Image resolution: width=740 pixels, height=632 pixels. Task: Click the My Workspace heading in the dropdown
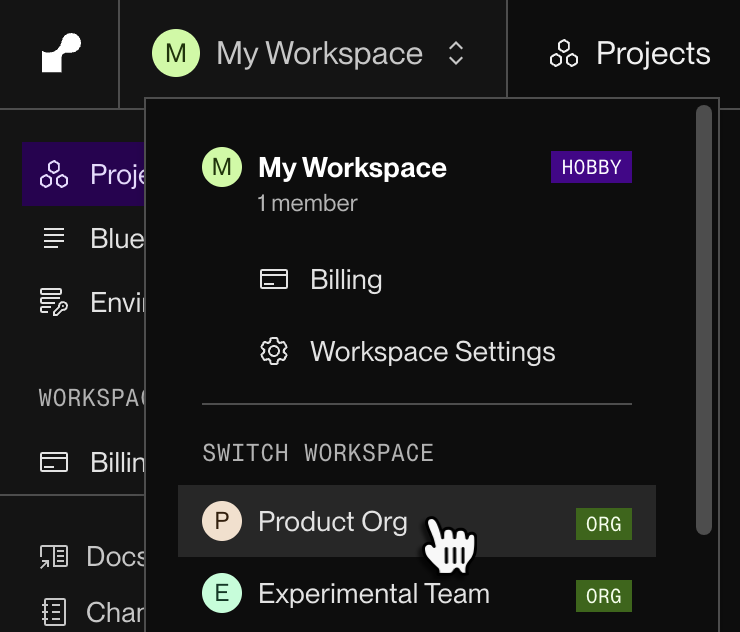(352, 168)
